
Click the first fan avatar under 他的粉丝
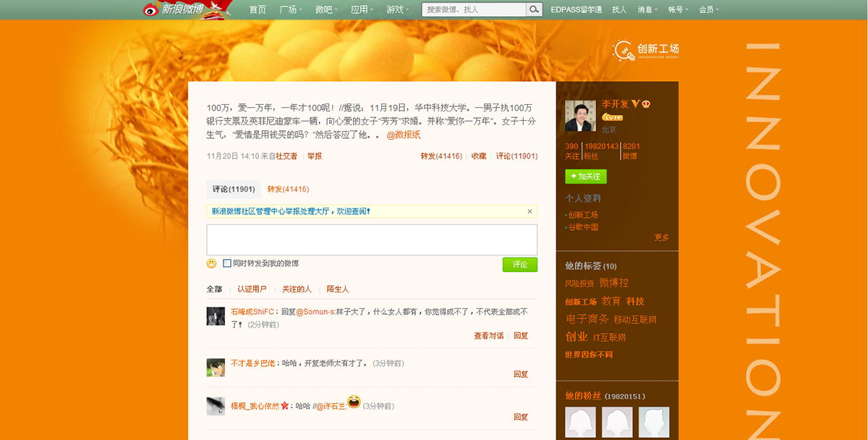(580, 422)
